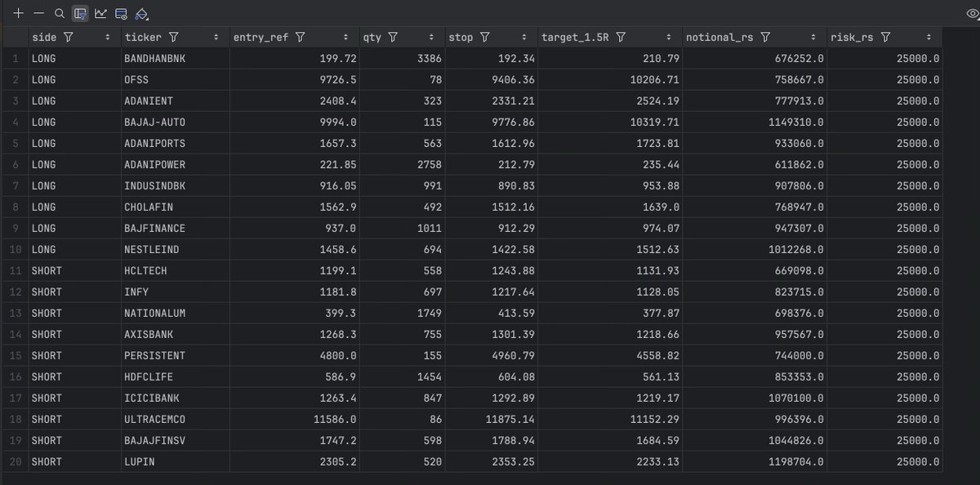Image resolution: width=980 pixels, height=485 pixels.
Task: Toggle sort arrows on side column
Action: click(x=108, y=38)
